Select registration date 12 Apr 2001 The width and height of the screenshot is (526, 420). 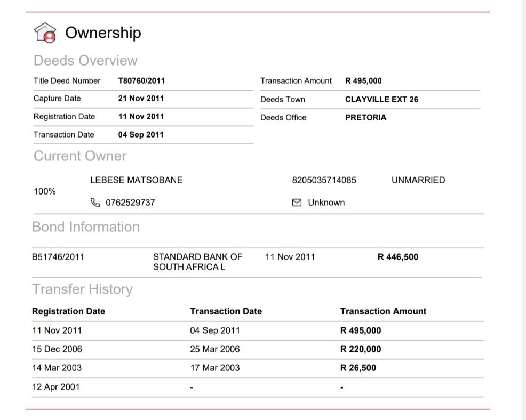(x=56, y=387)
